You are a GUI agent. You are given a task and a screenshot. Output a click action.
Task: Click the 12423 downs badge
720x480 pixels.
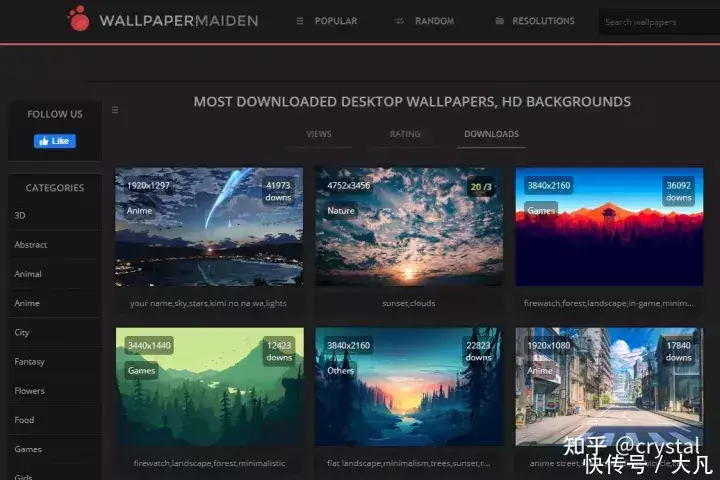tap(279, 351)
